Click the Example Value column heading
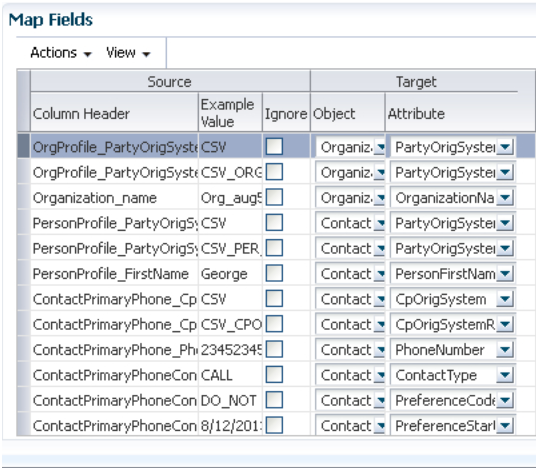538x470 pixels. pyautogui.click(x=230, y=113)
